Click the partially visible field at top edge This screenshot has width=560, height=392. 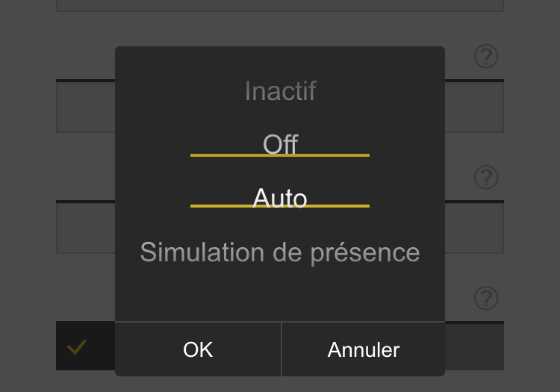coord(280,5)
